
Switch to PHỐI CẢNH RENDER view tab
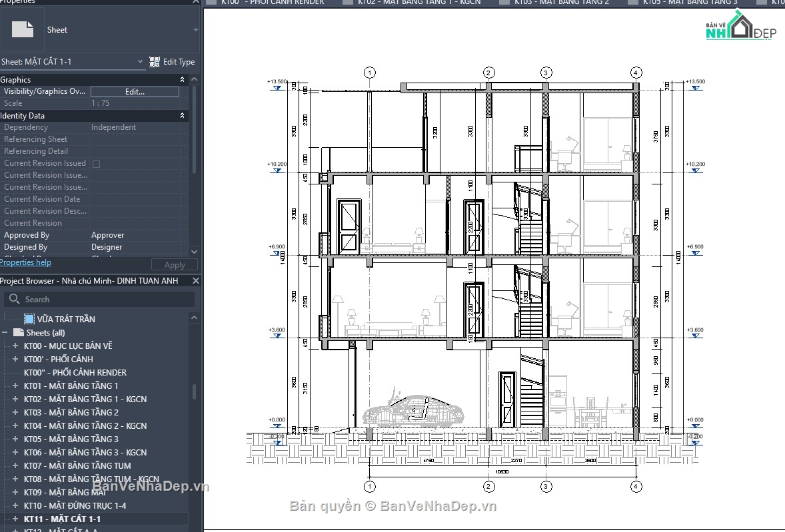click(x=266, y=3)
